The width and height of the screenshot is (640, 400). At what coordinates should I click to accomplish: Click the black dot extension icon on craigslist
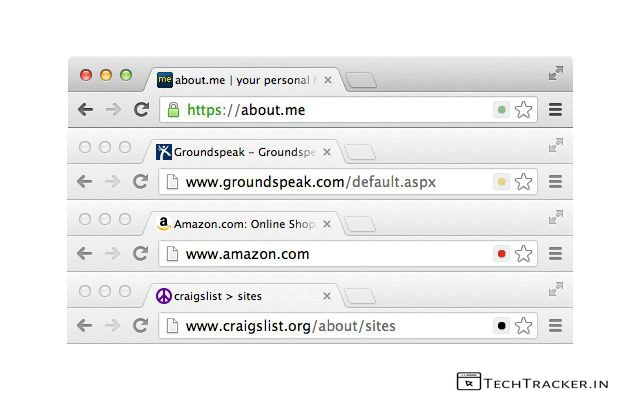(x=502, y=326)
